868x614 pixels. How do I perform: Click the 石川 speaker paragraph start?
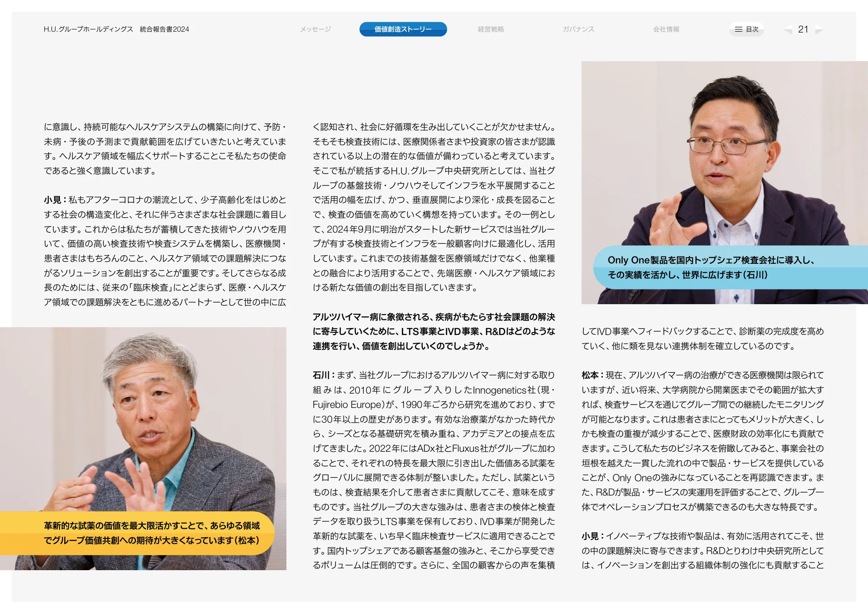[x=321, y=375]
